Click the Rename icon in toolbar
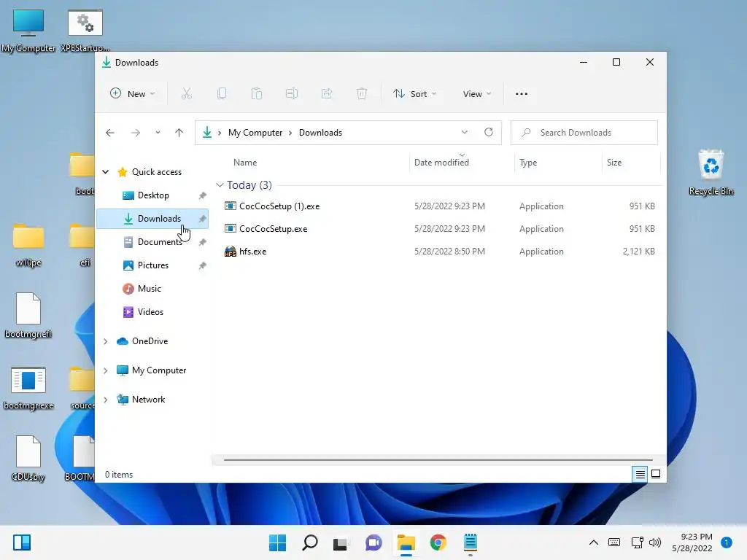Screen dimensions: 747x560 [292, 94]
